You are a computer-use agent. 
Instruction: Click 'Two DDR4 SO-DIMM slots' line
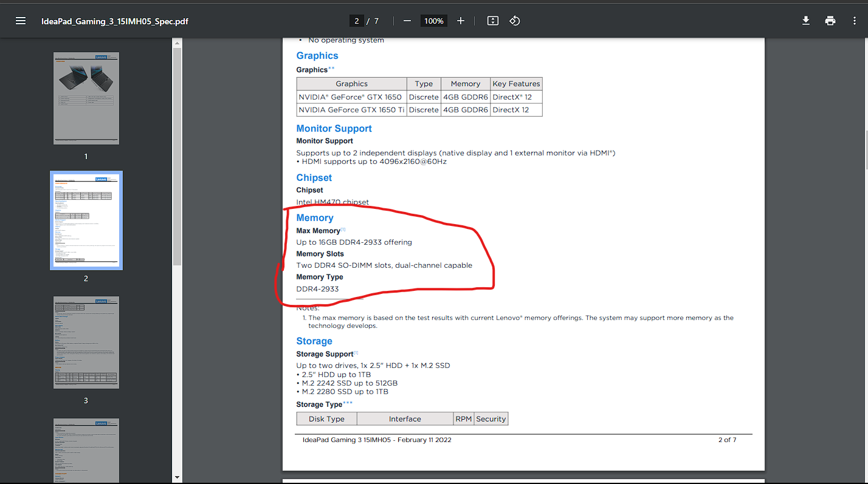[384, 265]
